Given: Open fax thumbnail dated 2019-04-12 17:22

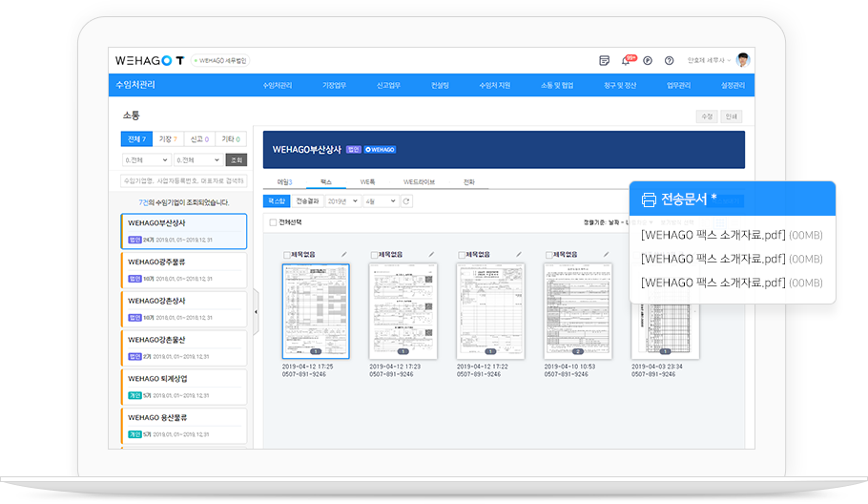Looking at the screenshot, I should [490, 311].
